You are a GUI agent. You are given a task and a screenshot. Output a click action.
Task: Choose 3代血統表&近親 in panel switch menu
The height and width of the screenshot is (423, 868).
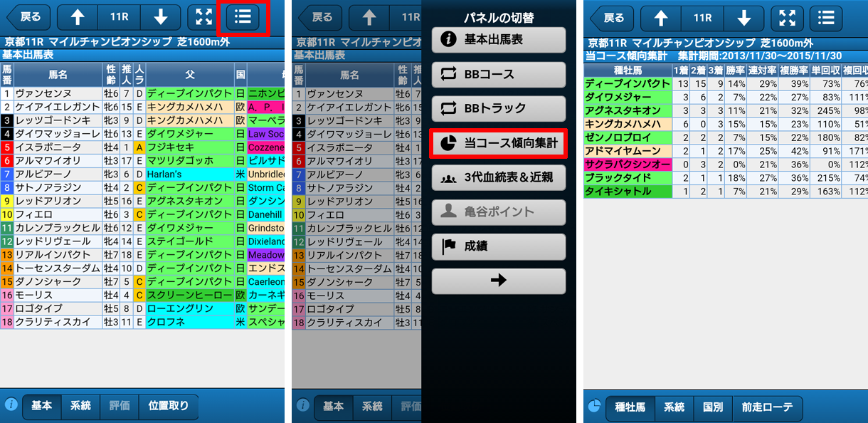click(x=498, y=177)
